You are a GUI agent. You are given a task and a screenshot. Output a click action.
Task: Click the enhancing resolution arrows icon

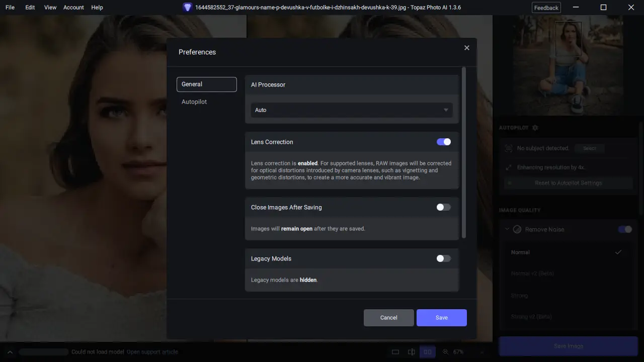[508, 167]
